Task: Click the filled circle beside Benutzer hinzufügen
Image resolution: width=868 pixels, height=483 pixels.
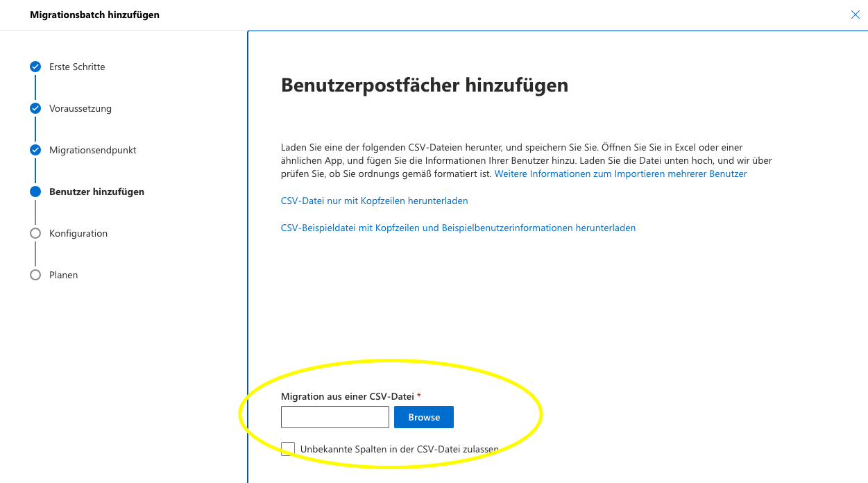Action: (35, 192)
